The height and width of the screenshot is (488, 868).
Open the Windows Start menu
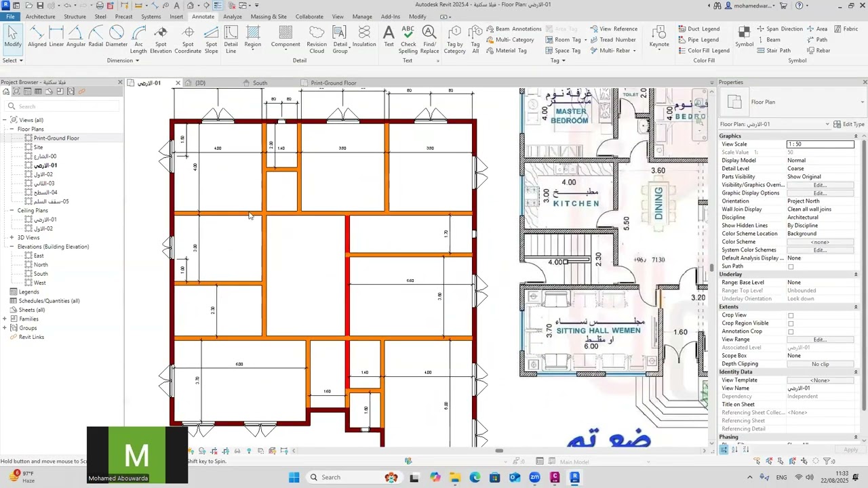[x=294, y=477]
